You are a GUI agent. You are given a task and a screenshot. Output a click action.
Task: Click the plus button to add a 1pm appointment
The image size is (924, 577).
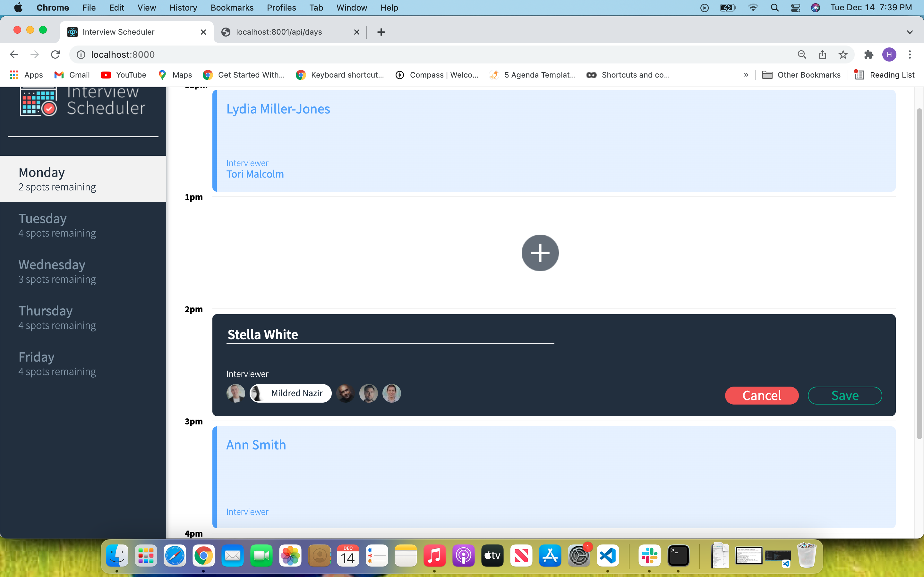pos(540,253)
